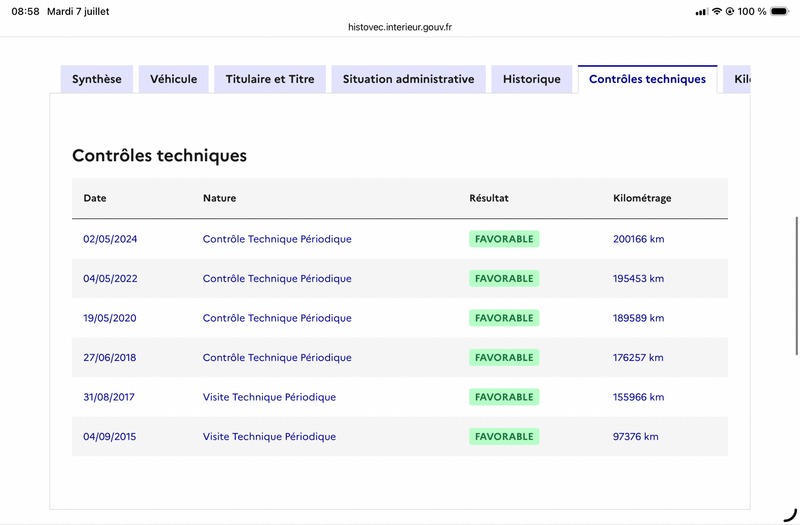800x525 pixels.
Task: Tap the battery icon in status bar
Action: click(779, 11)
